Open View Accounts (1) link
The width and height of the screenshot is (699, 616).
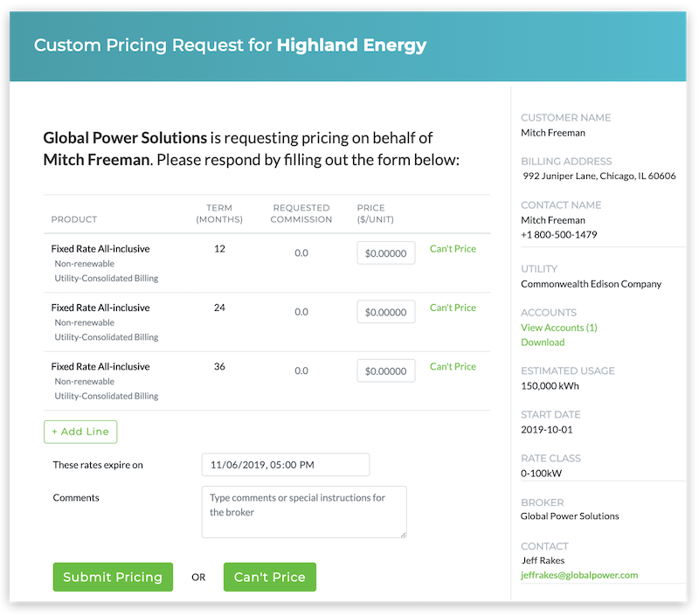click(558, 328)
